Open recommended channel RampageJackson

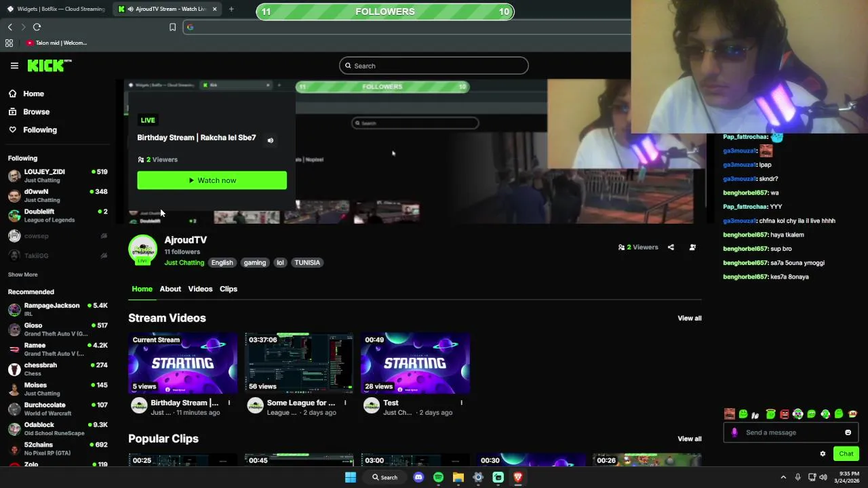[58, 310]
